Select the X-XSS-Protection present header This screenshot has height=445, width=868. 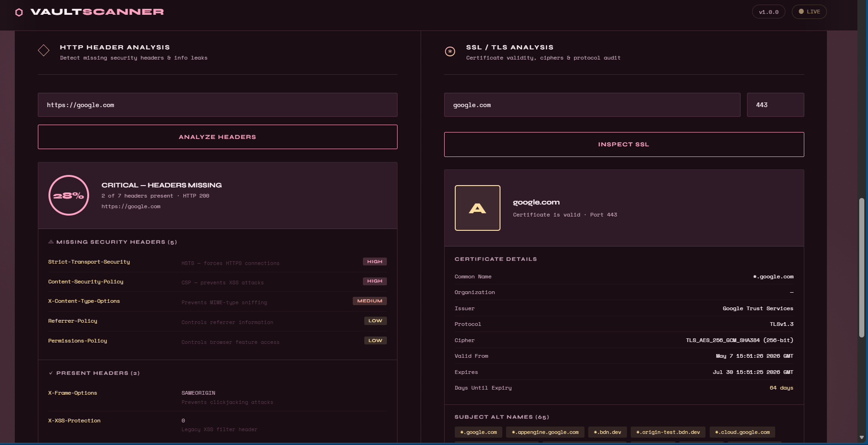click(74, 421)
